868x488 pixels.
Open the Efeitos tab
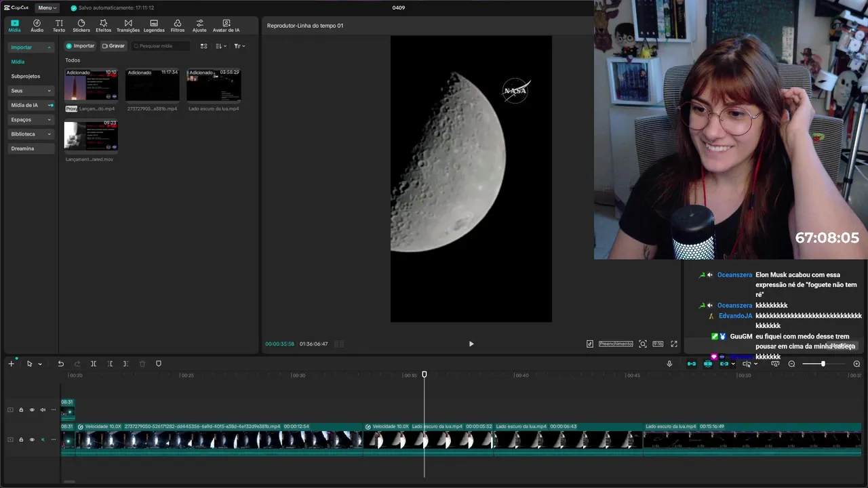coord(104,26)
